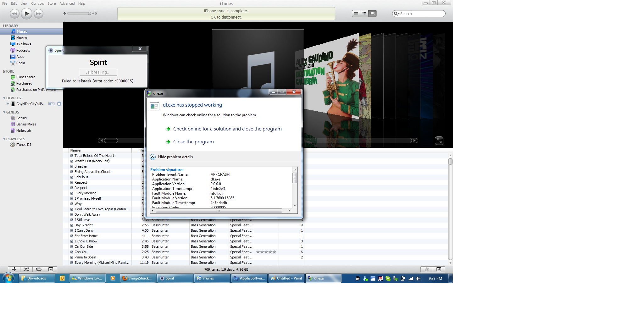Collapse the Playlists section triangle
Screen dimensions: 644x321
pos(4,139)
